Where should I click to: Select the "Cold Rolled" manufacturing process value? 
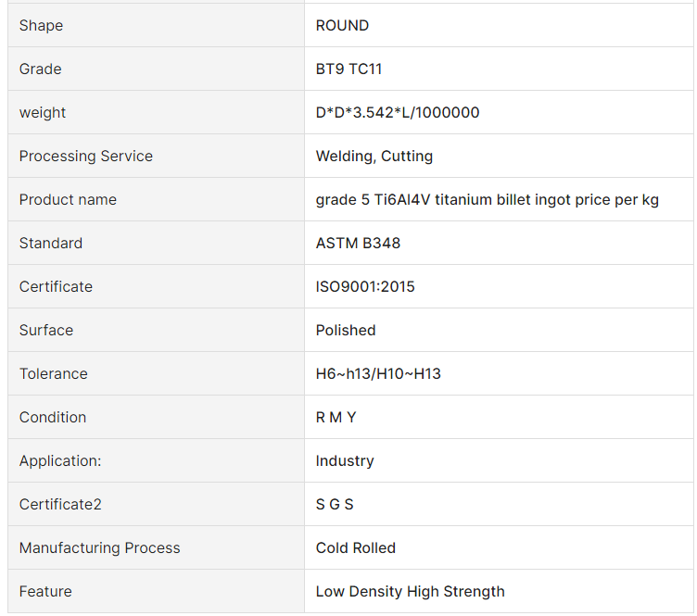coord(355,548)
